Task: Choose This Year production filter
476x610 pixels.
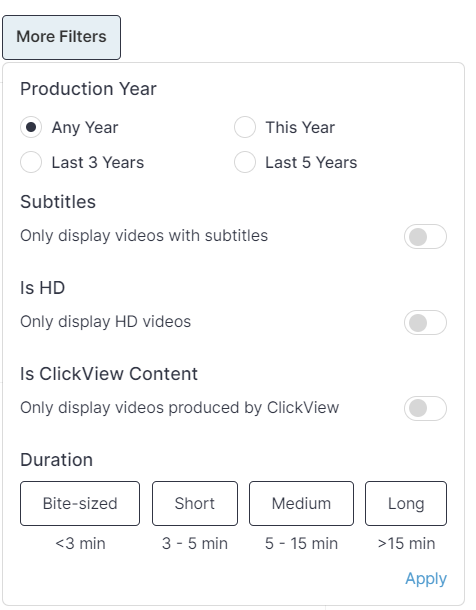Action: (245, 127)
